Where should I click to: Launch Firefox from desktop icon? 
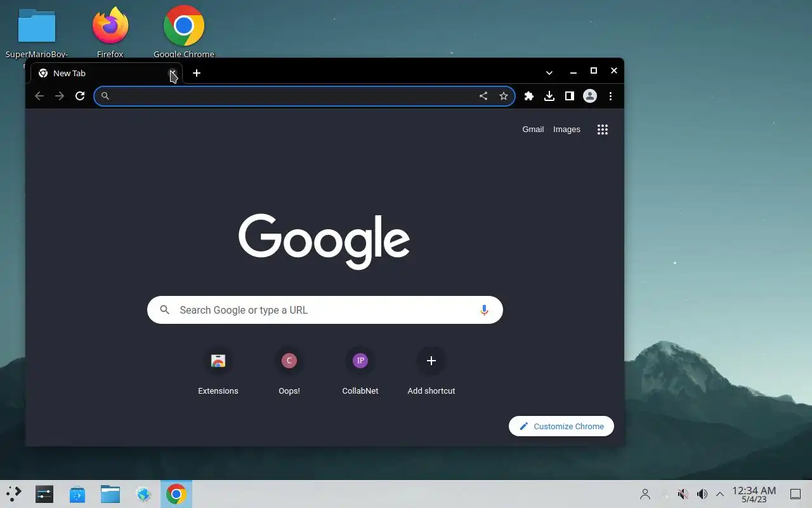[110, 32]
